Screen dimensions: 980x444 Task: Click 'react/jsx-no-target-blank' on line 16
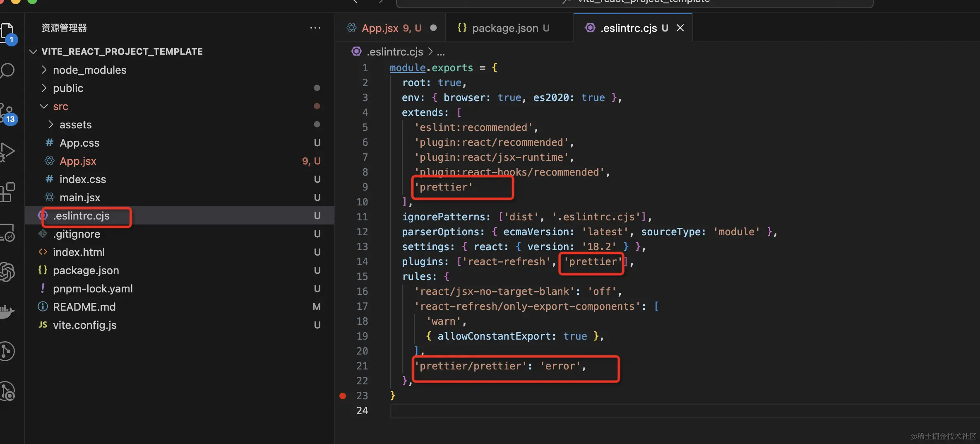[495, 291]
